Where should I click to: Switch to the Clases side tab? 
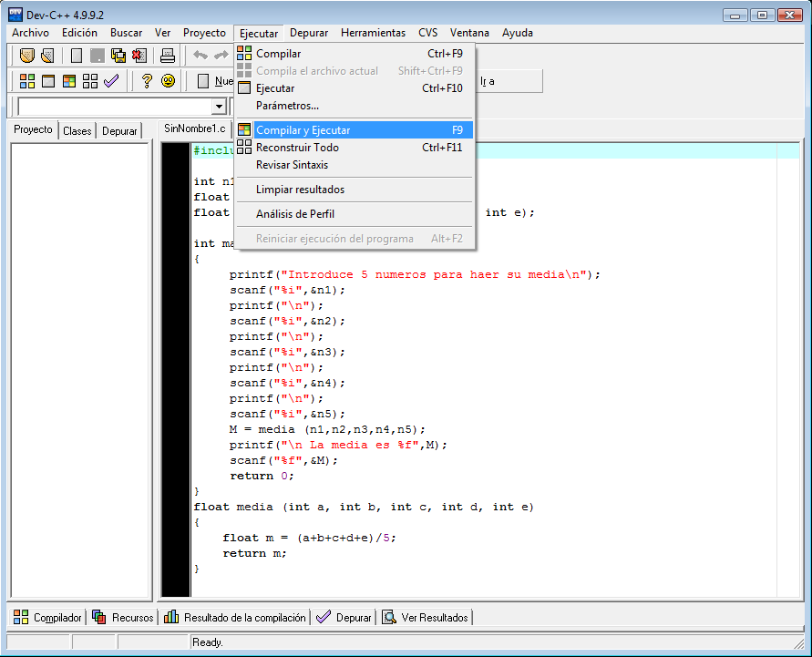tap(77, 131)
